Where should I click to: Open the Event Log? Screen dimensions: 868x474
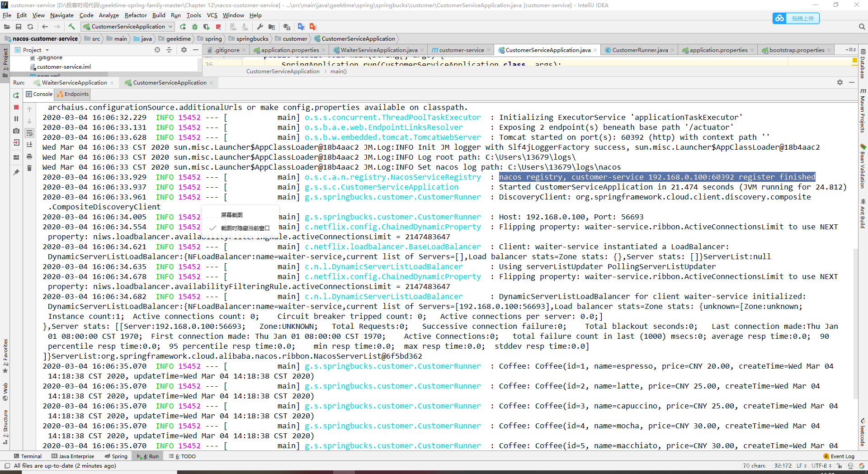(839, 456)
